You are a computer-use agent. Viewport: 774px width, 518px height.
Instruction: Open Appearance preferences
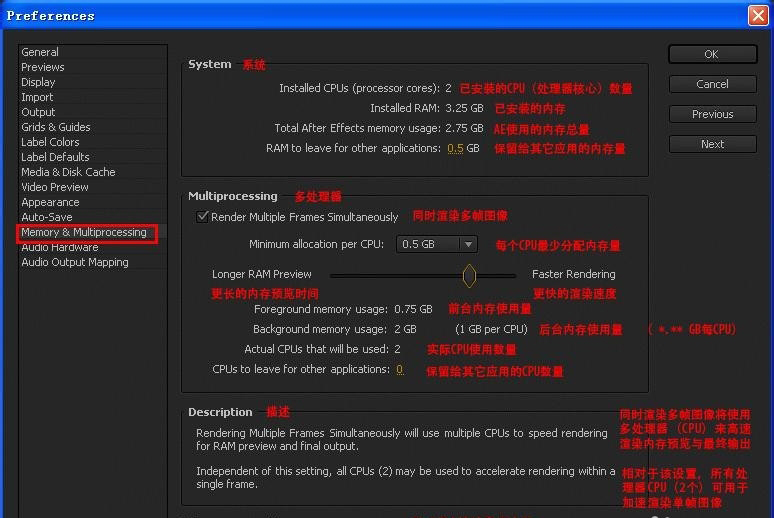pos(50,202)
